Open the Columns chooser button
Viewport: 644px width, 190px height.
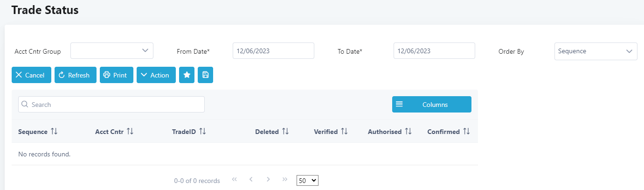point(431,105)
